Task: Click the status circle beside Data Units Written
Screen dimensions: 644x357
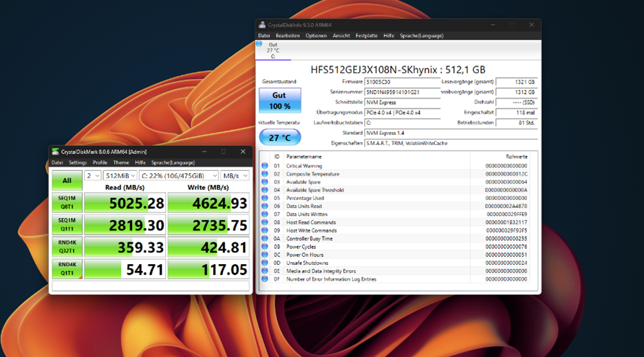Action: tap(265, 214)
